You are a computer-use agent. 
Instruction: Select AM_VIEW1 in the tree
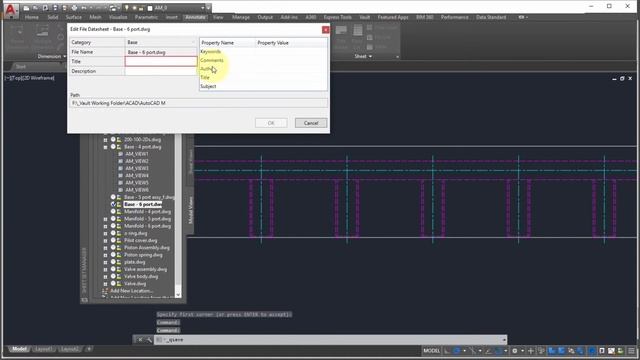pos(137,154)
